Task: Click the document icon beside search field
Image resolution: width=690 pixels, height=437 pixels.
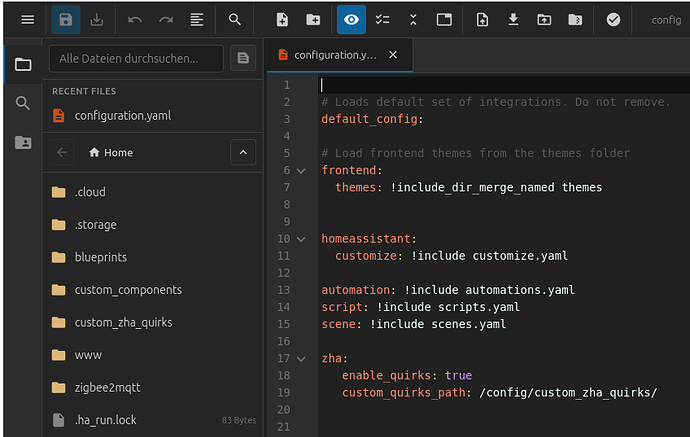Action: 243,58
